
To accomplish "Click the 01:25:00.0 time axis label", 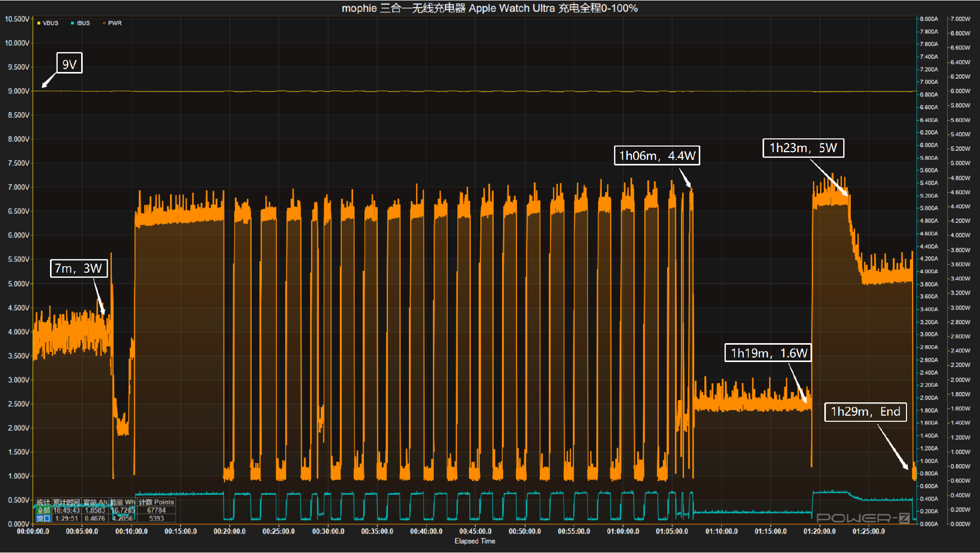I will tap(869, 531).
